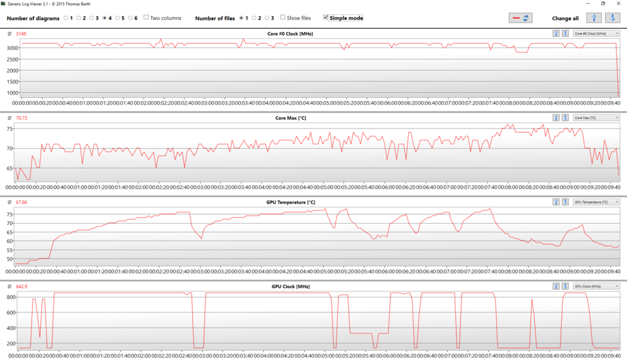Image resolution: width=627 pixels, height=364 pixels.
Task: Choose 2 for number of diagrams
Action: (x=78, y=18)
